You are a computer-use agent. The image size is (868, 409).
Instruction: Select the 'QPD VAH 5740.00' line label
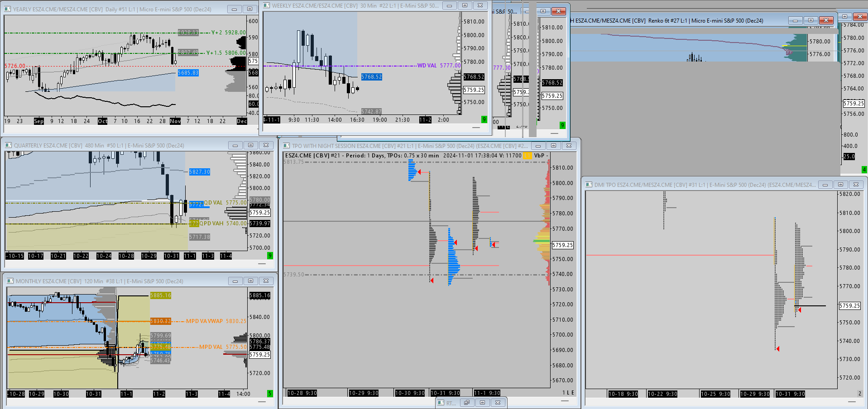(x=223, y=224)
